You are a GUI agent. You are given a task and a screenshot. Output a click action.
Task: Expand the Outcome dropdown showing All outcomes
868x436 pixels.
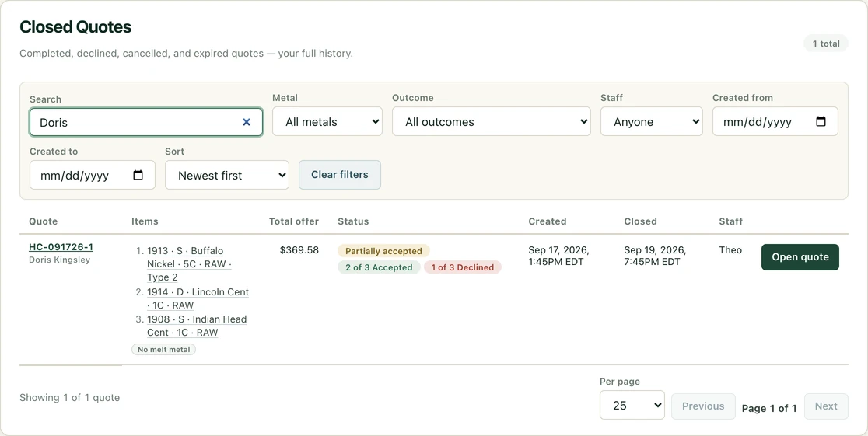pos(491,121)
